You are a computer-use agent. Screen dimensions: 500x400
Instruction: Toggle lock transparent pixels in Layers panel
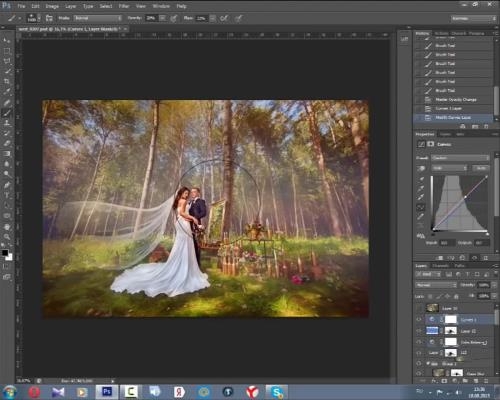(x=430, y=296)
